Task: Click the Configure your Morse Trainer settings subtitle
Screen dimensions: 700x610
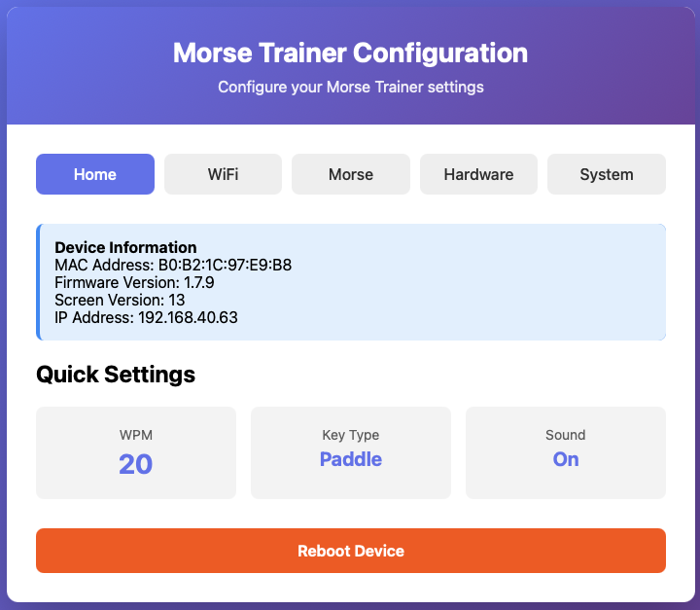Action: tap(350, 87)
